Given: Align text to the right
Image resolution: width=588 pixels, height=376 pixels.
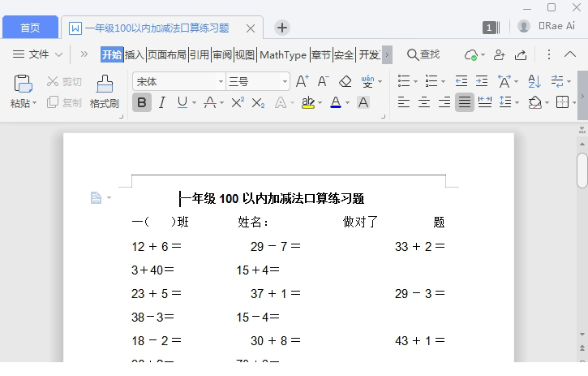Looking at the screenshot, I should point(444,102).
